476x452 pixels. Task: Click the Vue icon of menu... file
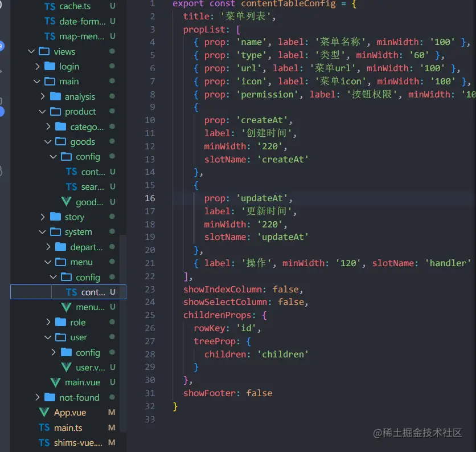[x=66, y=307]
